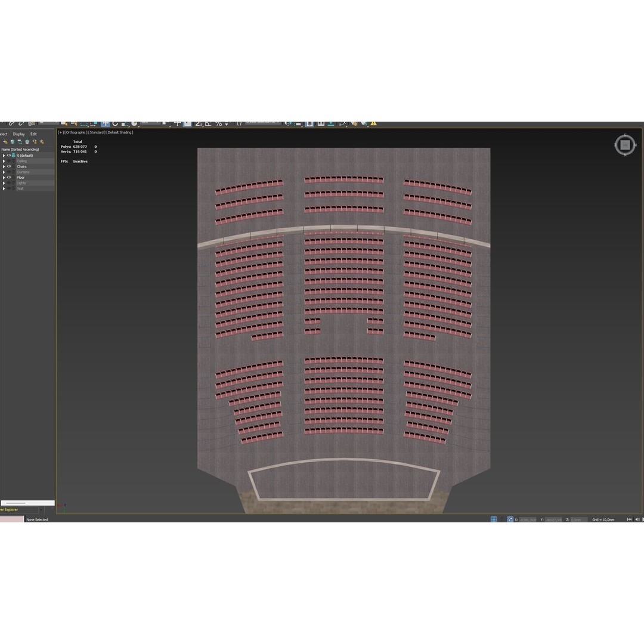Activate the Select and Move tool
Screen dimensions: 644x644
105,123
